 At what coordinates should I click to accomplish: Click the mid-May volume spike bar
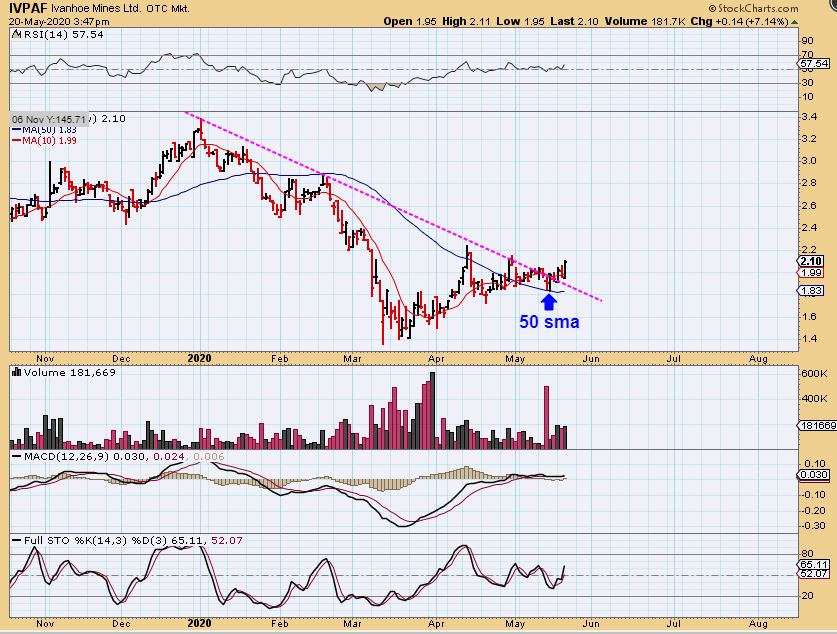[x=547, y=417]
